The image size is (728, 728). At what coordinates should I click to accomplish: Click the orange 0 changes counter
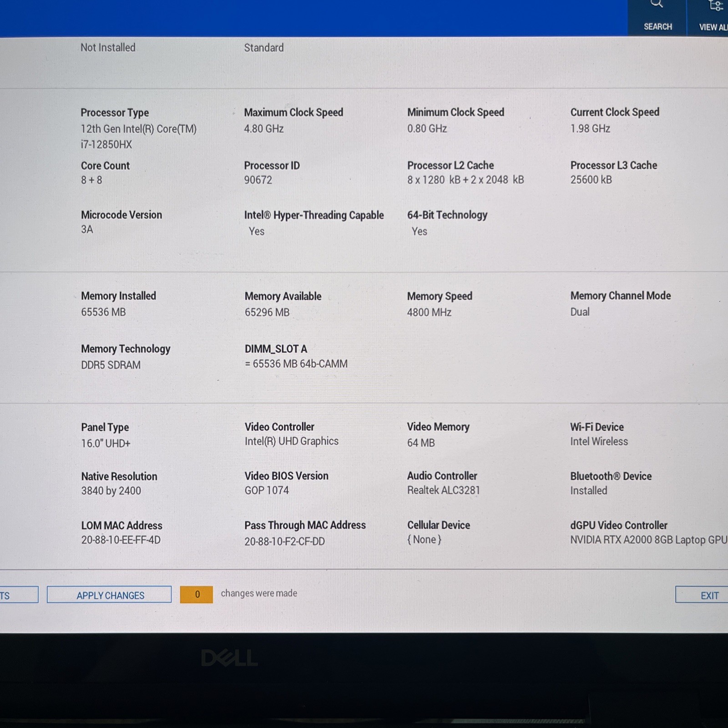(x=197, y=595)
